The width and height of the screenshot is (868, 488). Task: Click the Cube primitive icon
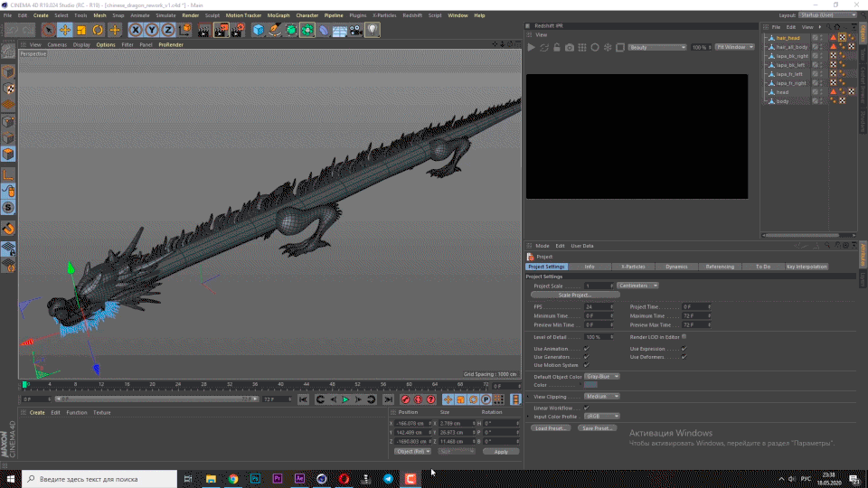point(259,30)
